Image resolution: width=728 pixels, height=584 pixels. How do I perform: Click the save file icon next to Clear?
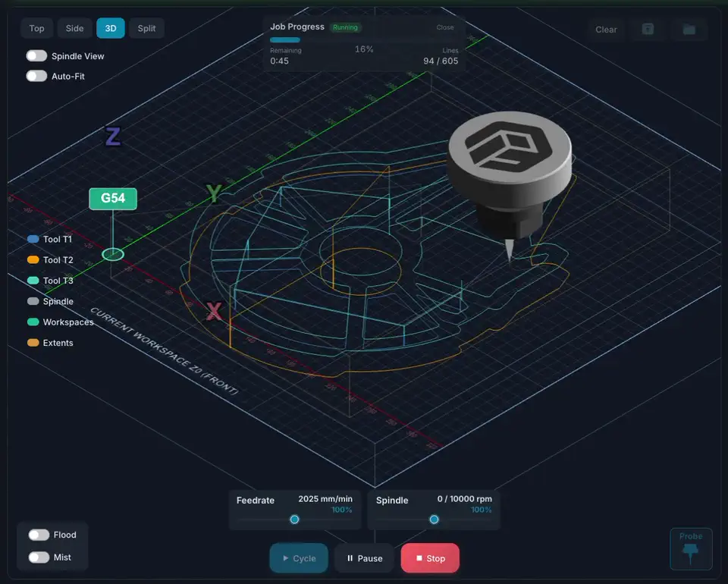point(648,30)
